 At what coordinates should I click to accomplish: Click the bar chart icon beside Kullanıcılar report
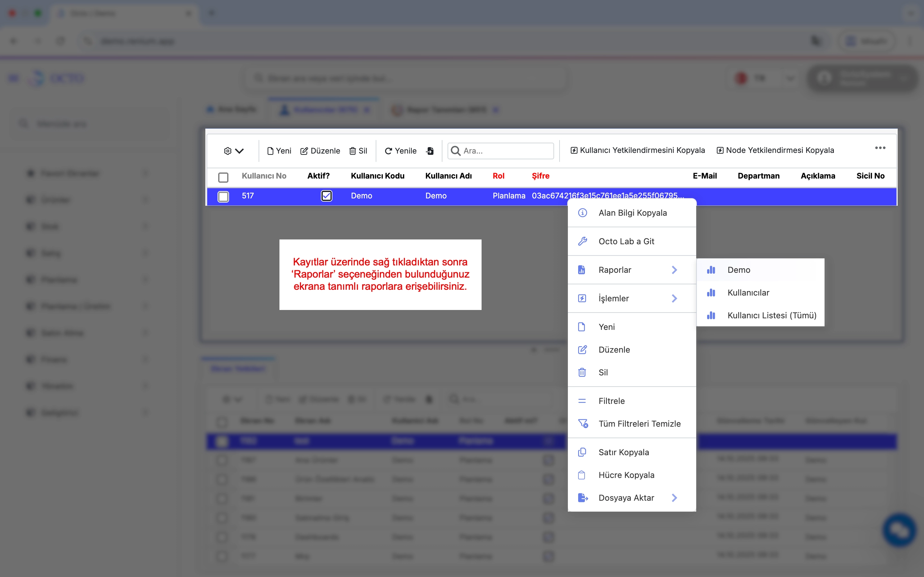(711, 293)
